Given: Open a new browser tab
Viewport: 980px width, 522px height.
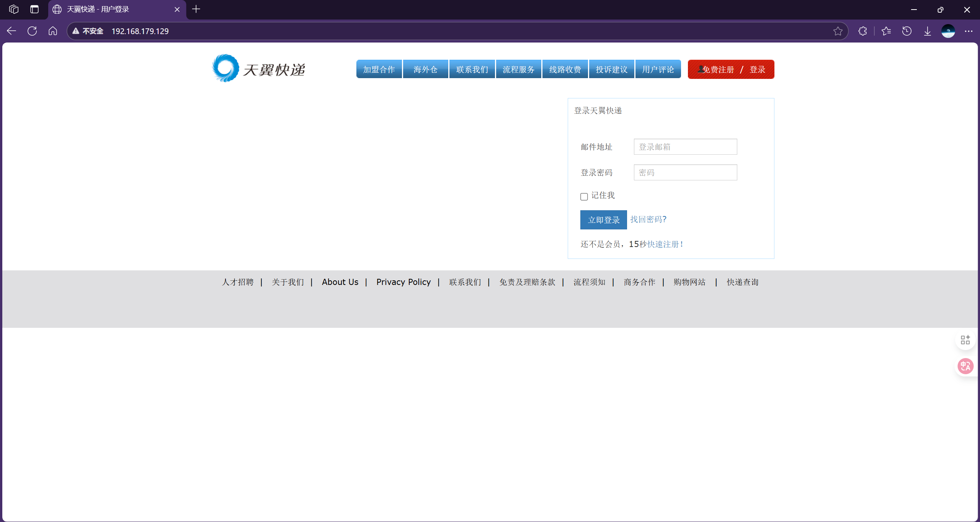Looking at the screenshot, I should (196, 9).
